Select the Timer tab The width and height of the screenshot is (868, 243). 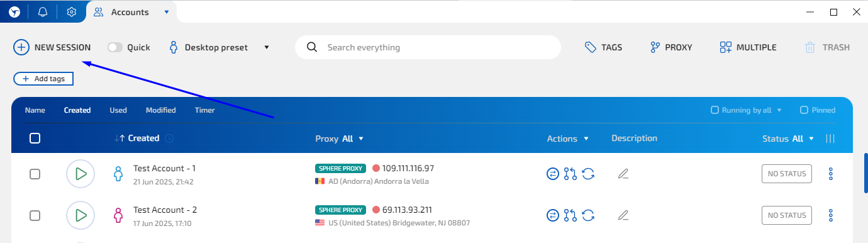tap(204, 110)
